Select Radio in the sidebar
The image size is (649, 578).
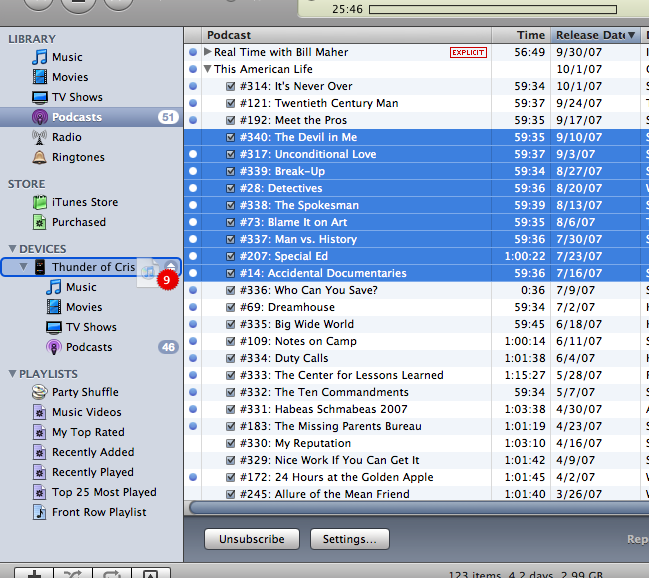tap(91, 137)
